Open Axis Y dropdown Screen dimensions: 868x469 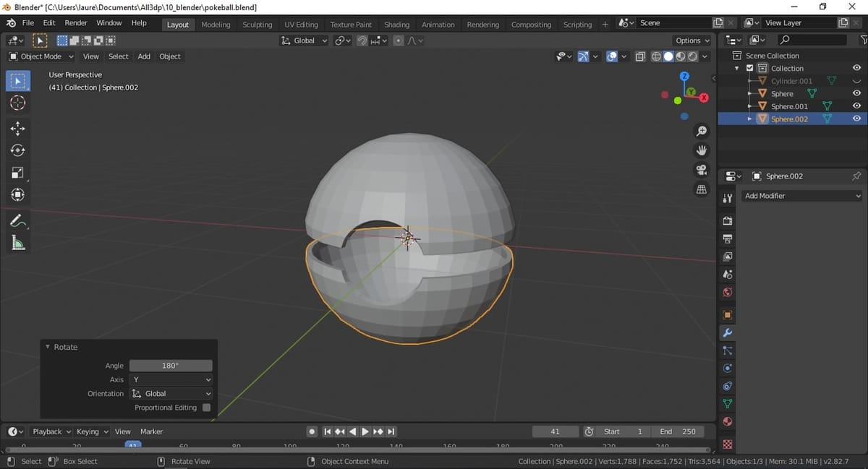click(171, 379)
